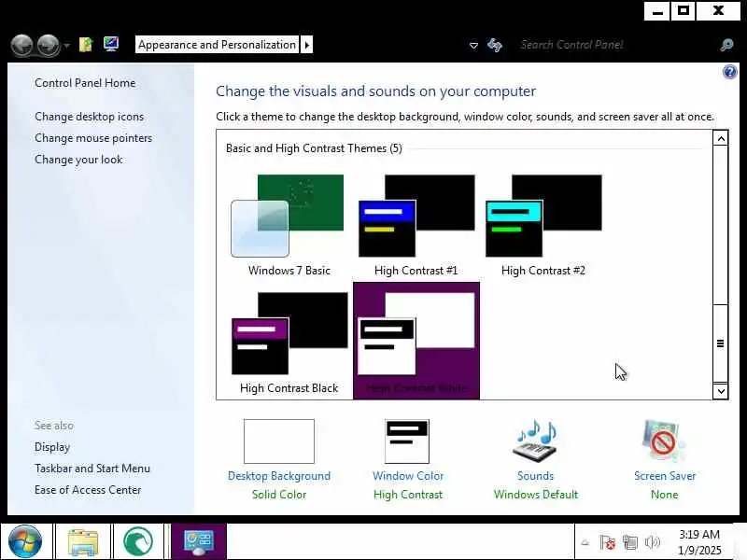Screen dimensions: 747x560
Task: Click the Window Color preview icon
Action: tap(407, 441)
